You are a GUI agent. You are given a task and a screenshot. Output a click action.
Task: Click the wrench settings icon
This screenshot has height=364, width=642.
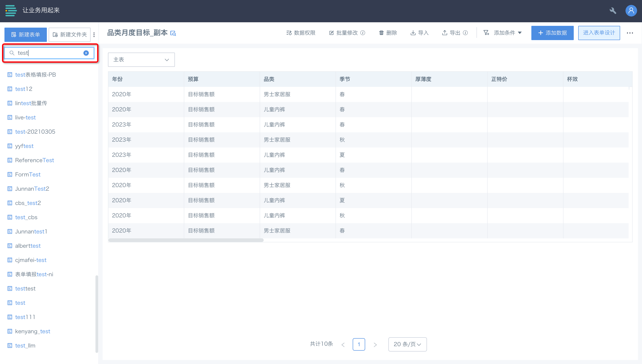click(613, 11)
